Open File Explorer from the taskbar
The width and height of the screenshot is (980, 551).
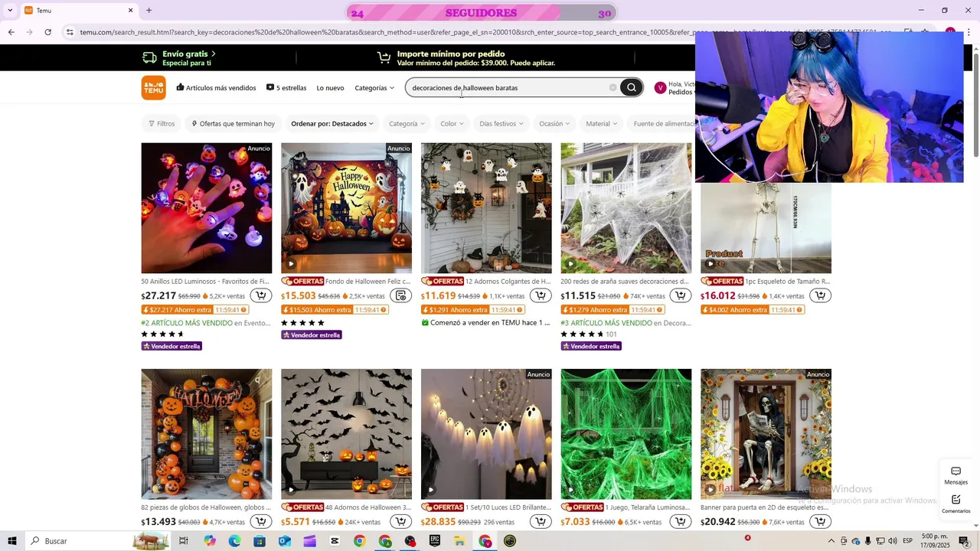pos(459,541)
